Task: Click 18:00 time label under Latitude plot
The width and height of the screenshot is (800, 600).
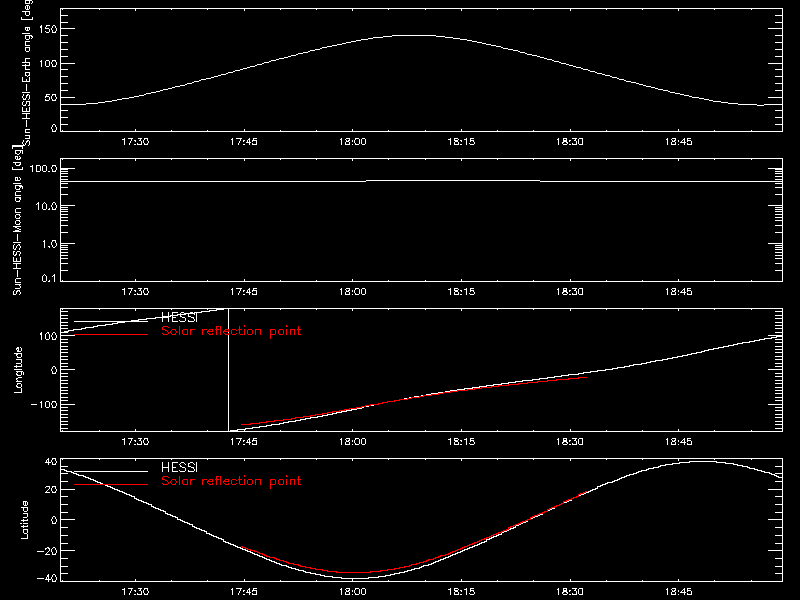Action: 353,592
